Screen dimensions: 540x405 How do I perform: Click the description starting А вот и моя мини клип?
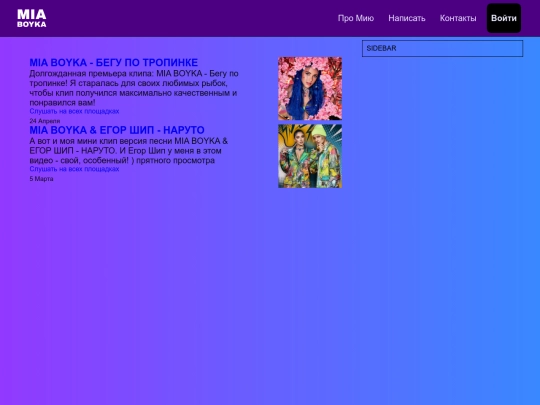pos(128,151)
